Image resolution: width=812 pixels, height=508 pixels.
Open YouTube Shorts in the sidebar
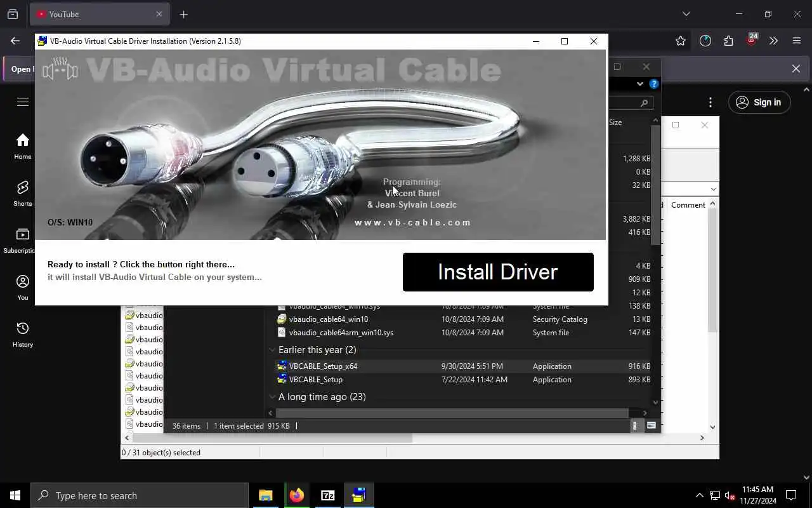point(23,194)
